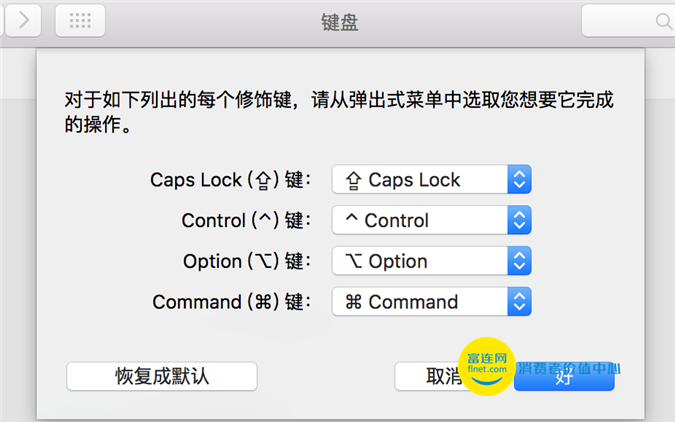Viewport: 675px width, 422px height.
Task: Click the ⇪ symbol inside the Caps Lock popup
Action: click(x=353, y=180)
